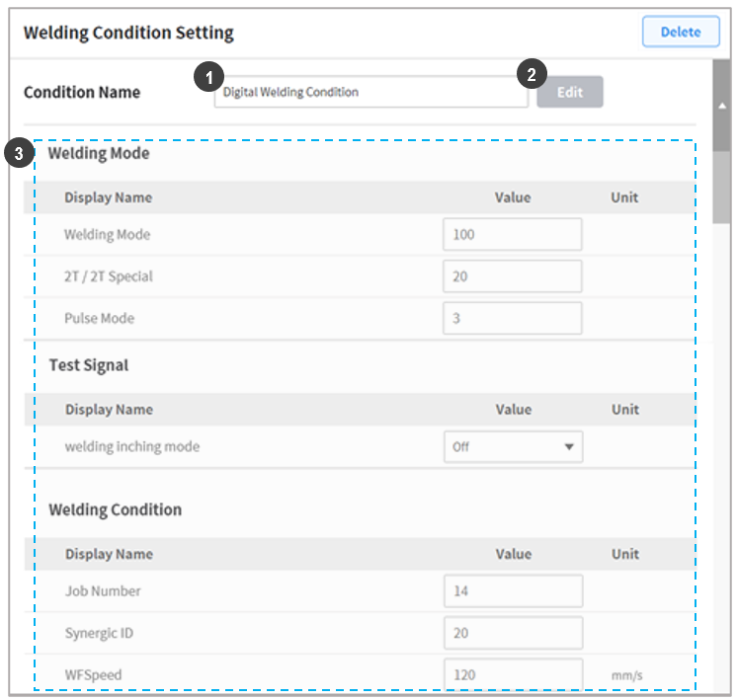Viewport: 737px width, 700px height.
Task: Select the Welding Mode section heading
Action: [x=99, y=154]
